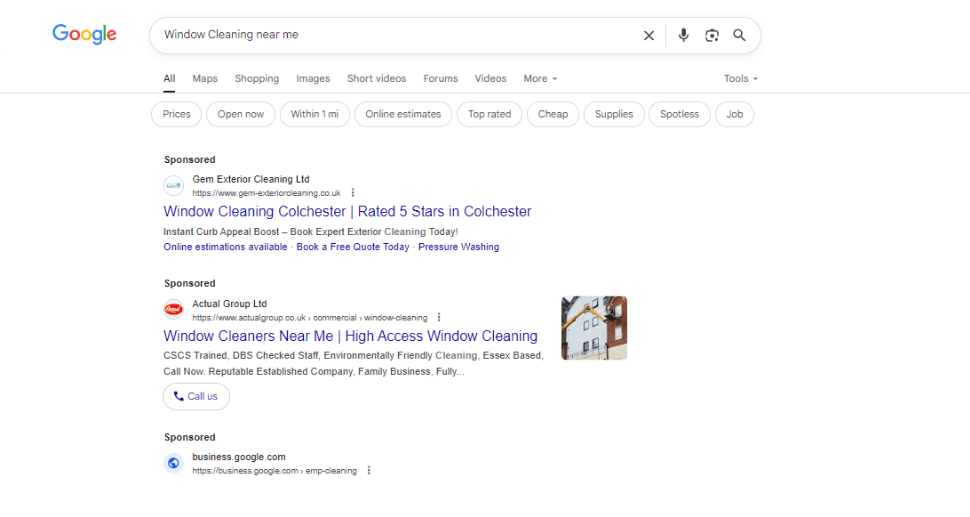
Task: Click Gem Exterior Cleaning favicon
Action: pos(174,186)
